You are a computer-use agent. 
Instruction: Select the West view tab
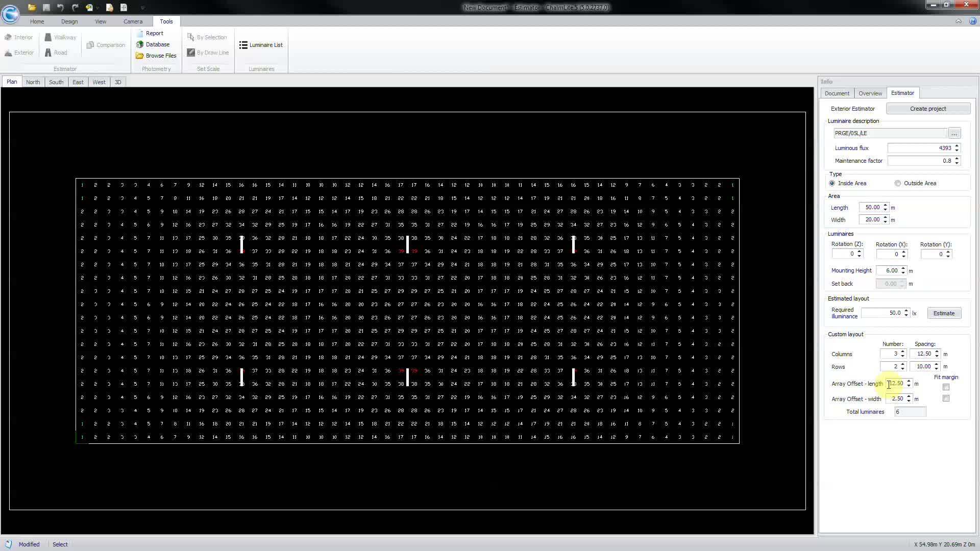pyautogui.click(x=99, y=82)
